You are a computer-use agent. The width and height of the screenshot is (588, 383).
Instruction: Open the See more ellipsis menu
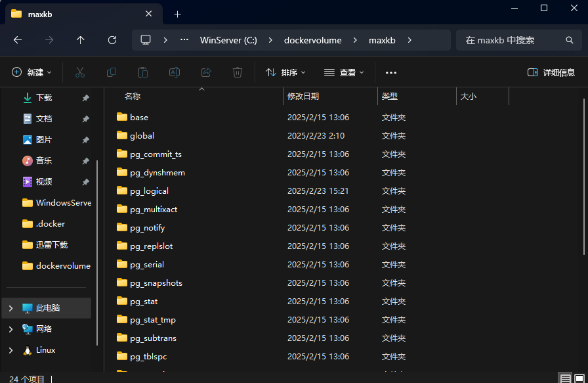coord(390,72)
